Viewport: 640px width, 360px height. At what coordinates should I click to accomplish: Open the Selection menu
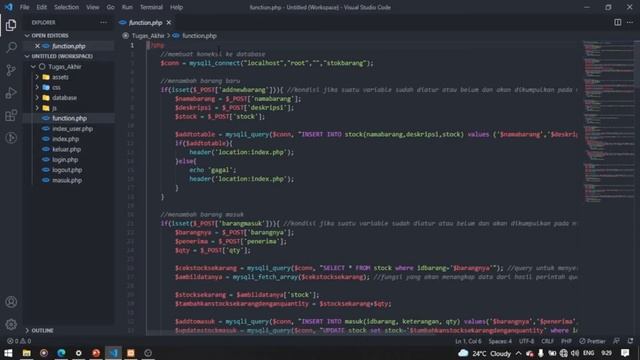(66, 7)
